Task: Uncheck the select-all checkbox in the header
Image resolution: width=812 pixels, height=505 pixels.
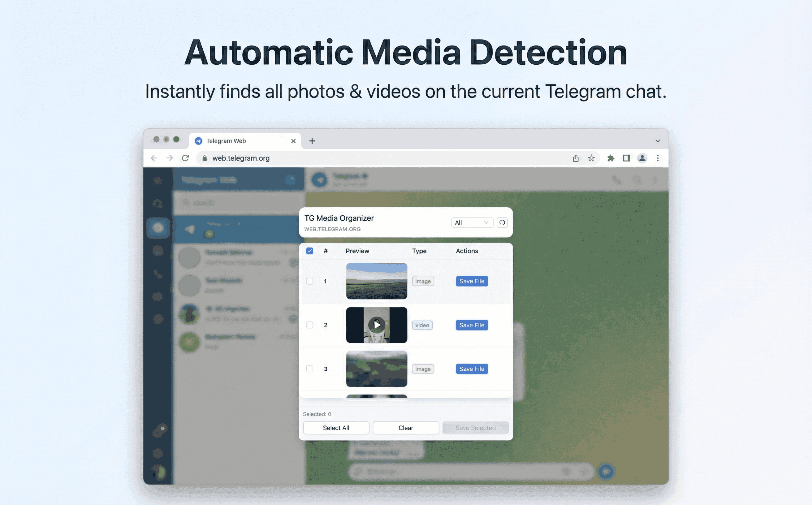Action: tap(309, 251)
